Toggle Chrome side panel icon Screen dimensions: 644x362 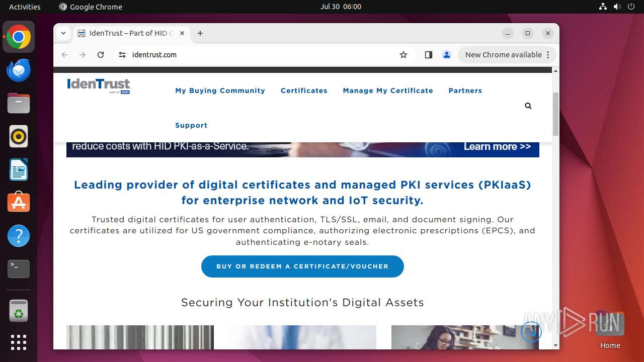coord(429,55)
